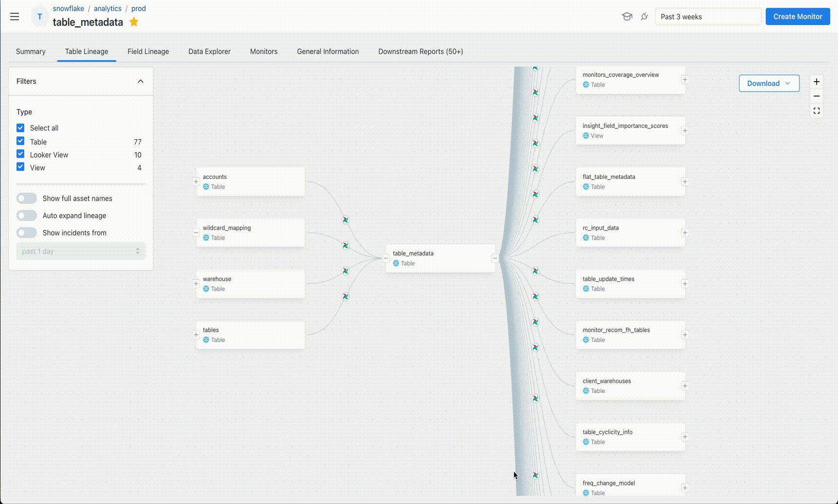838x504 pixels.
Task: Open the Download dropdown
Action: click(769, 83)
